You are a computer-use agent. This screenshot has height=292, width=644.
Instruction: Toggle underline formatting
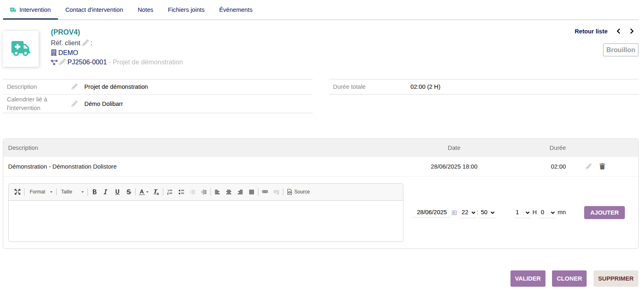point(117,192)
